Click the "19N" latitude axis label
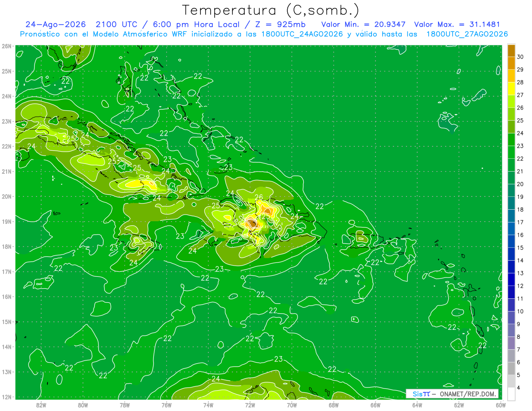This screenshot has height=411, width=532. [x=7, y=222]
